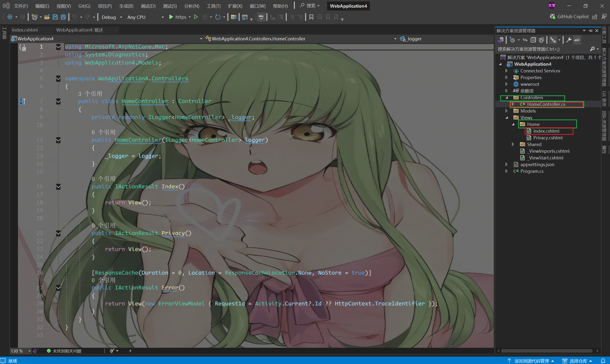Click the 搜索解决方案资源管理器 search field

tap(543, 49)
